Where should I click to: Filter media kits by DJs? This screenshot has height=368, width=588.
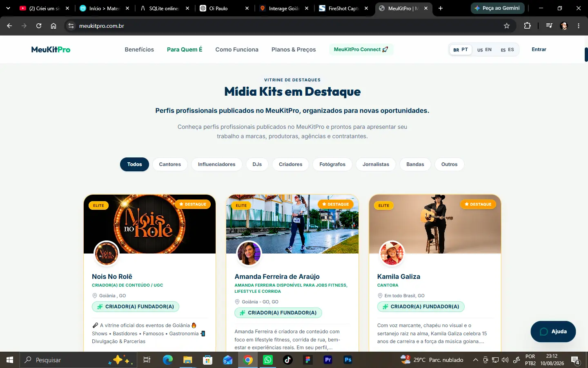tap(257, 164)
